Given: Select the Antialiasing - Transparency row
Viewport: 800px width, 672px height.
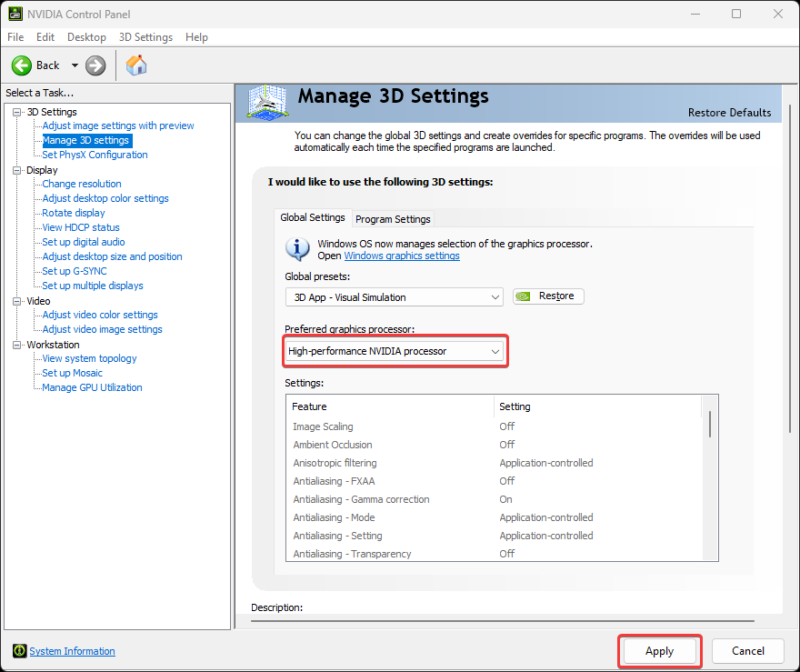Looking at the screenshot, I should click(x=494, y=554).
